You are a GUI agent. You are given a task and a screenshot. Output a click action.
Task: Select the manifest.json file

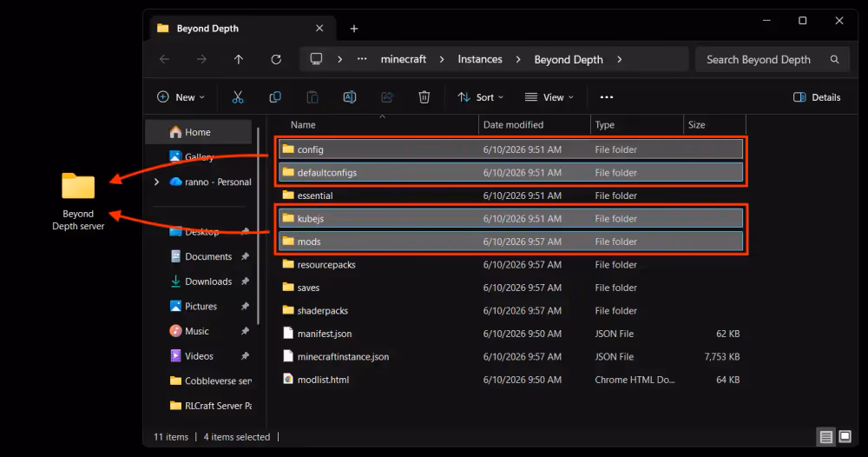pyautogui.click(x=510, y=334)
